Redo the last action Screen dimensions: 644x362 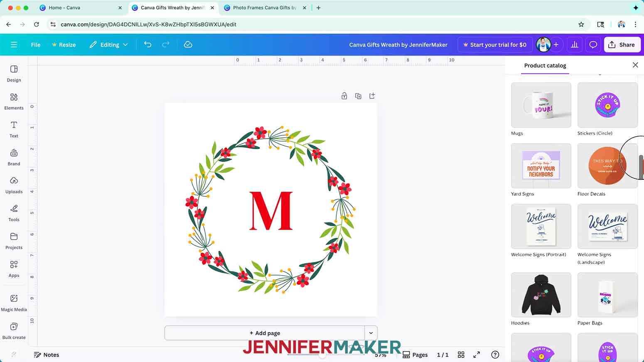click(x=165, y=44)
